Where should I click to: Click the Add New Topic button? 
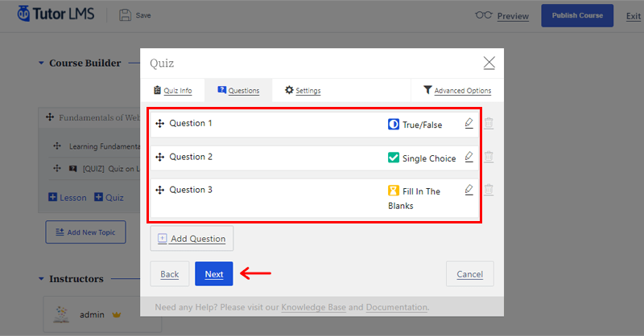86,232
